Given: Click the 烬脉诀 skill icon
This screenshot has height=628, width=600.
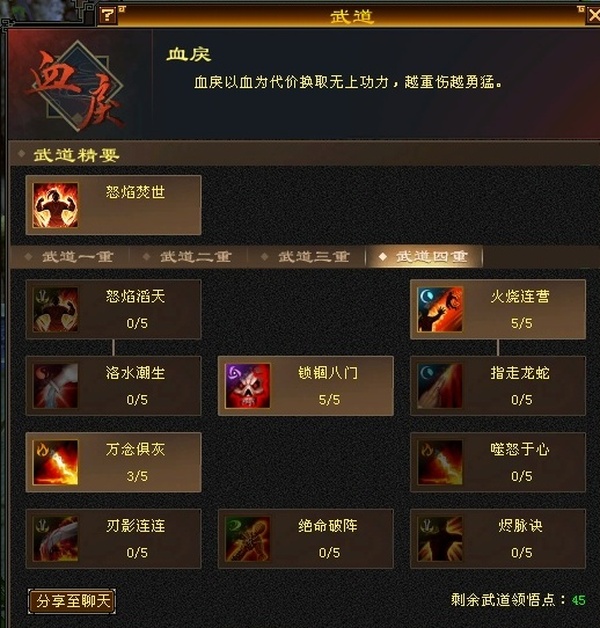Looking at the screenshot, I should pos(440,539).
